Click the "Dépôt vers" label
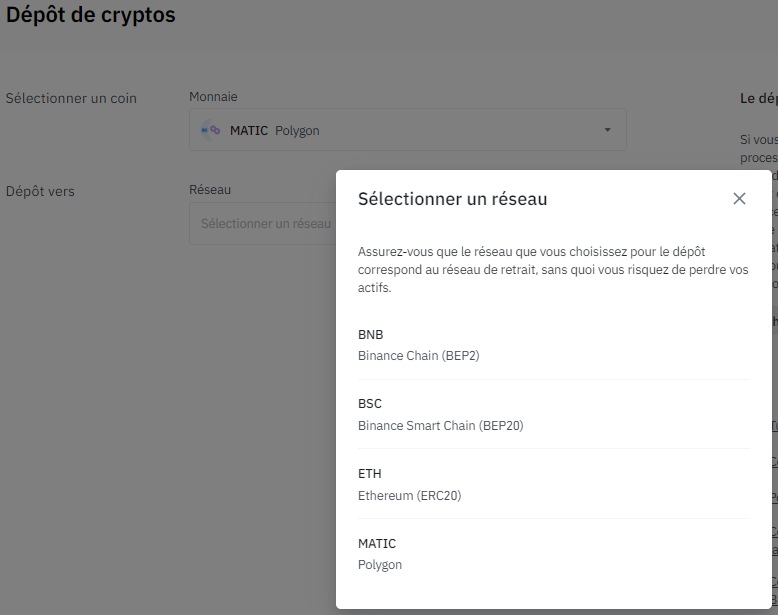 pyautogui.click(x=40, y=191)
